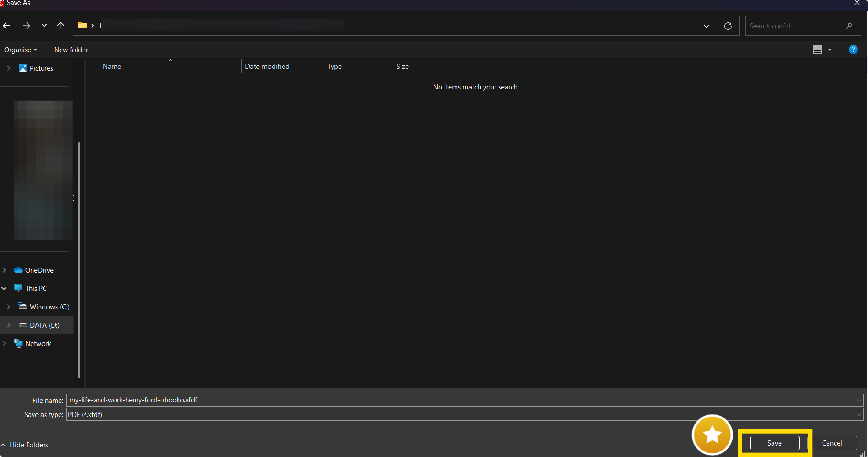Expand the OneDrive tree node
The image size is (868, 457).
coord(4,270)
